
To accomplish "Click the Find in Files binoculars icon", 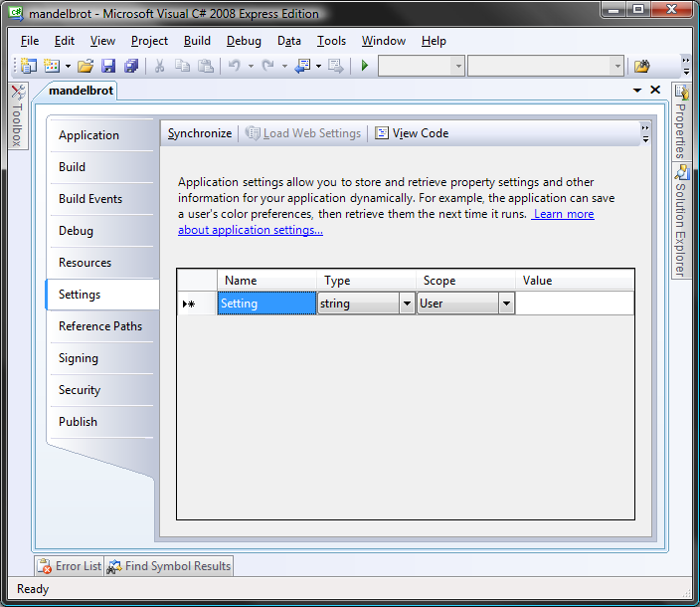I will (642, 66).
